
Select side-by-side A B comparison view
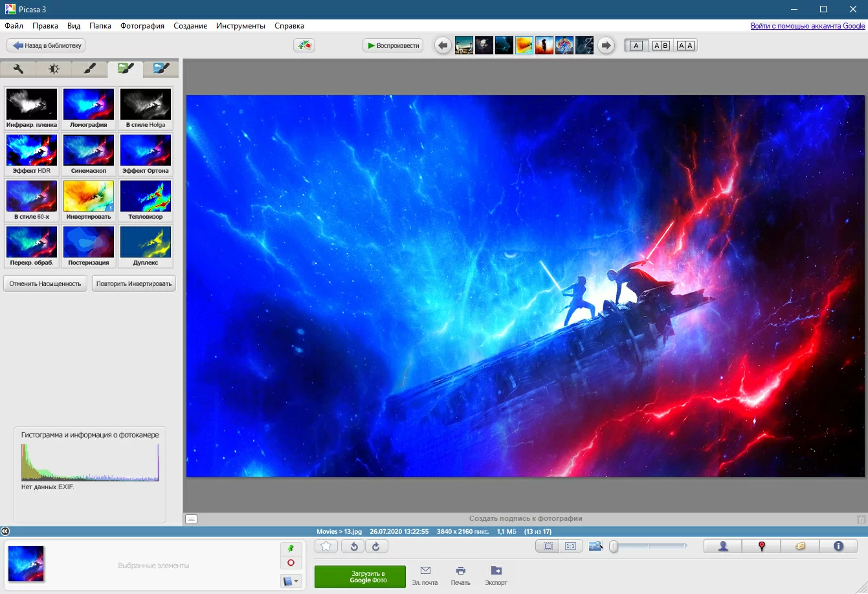pos(661,45)
